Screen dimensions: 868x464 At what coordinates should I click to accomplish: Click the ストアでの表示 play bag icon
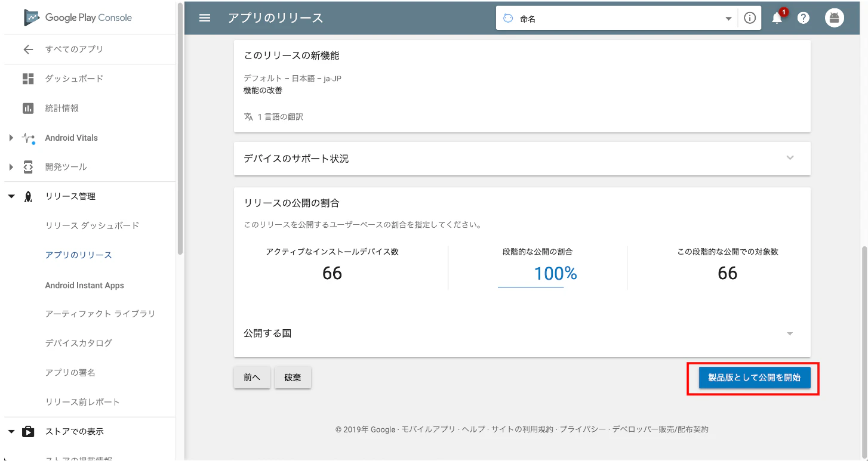click(x=28, y=431)
